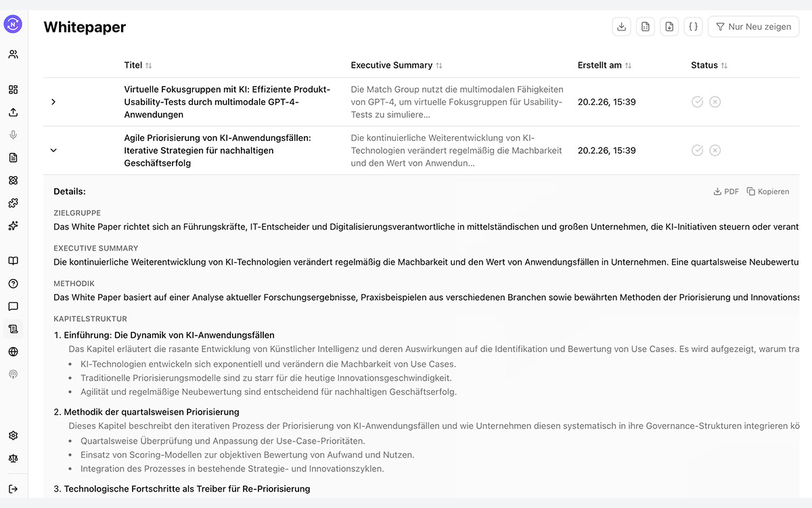Mark 'Agile Priorisierung' as approved via checkmark
812x508 pixels.
point(698,150)
